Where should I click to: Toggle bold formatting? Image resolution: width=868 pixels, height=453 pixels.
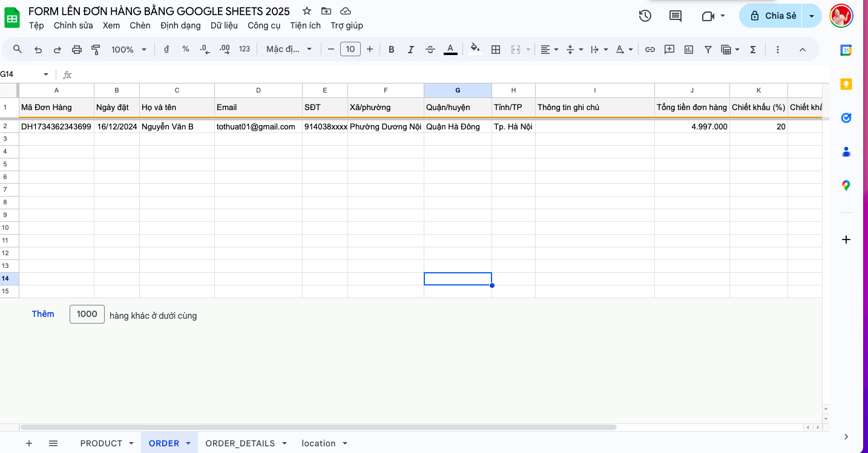coord(392,49)
